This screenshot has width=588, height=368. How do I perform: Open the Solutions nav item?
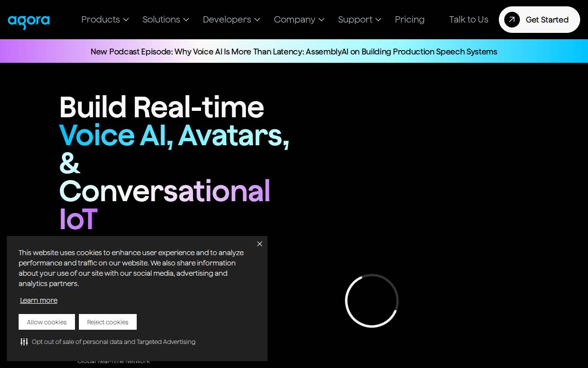click(x=161, y=20)
